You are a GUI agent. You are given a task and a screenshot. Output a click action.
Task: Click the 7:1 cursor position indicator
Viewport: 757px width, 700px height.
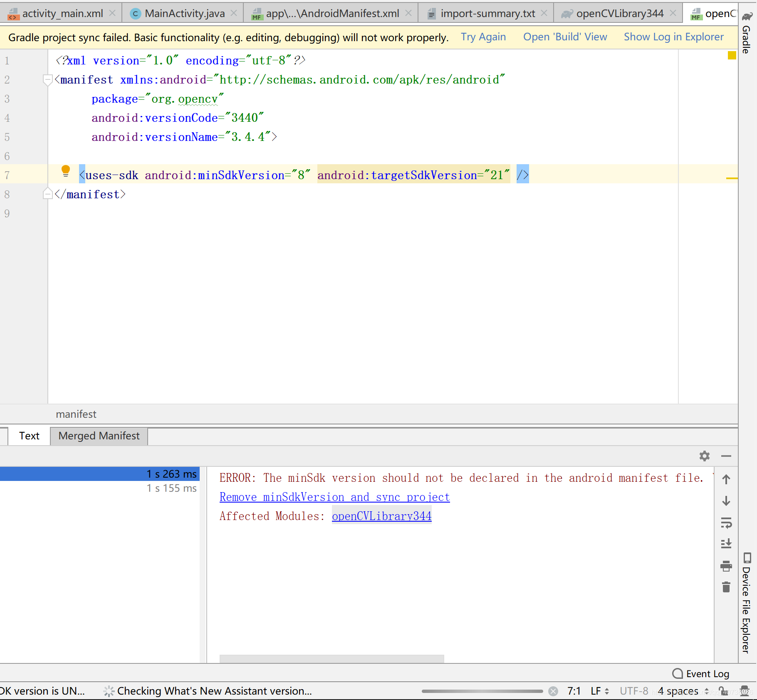coord(574,691)
